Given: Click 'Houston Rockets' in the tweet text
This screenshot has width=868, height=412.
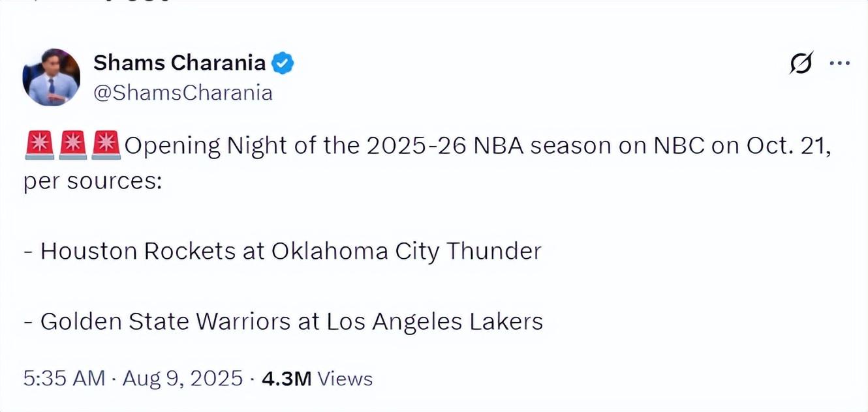Looking at the screenshot, I should tap(138, 252).
